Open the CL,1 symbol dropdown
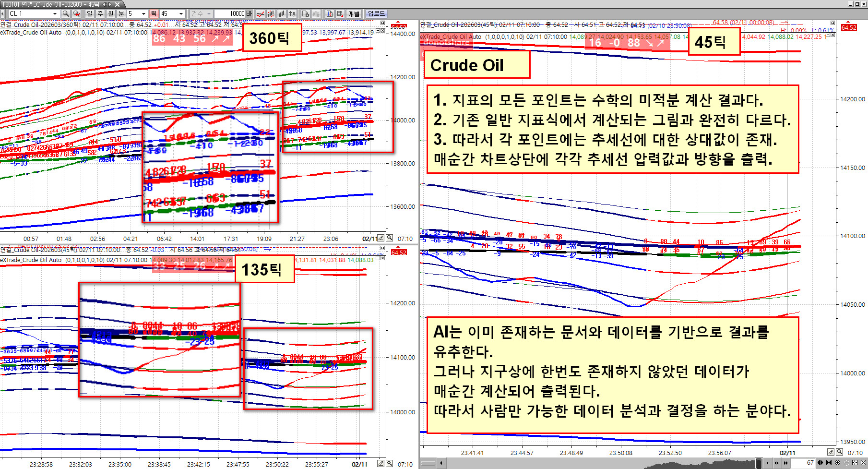Image resolution: width=868 pixels, height=469 pixels. (x=55, y=13)
